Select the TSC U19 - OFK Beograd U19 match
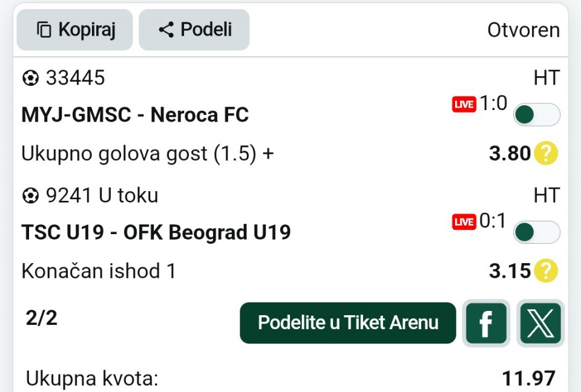This screenshot has width=581, height=392. point(156,232)
